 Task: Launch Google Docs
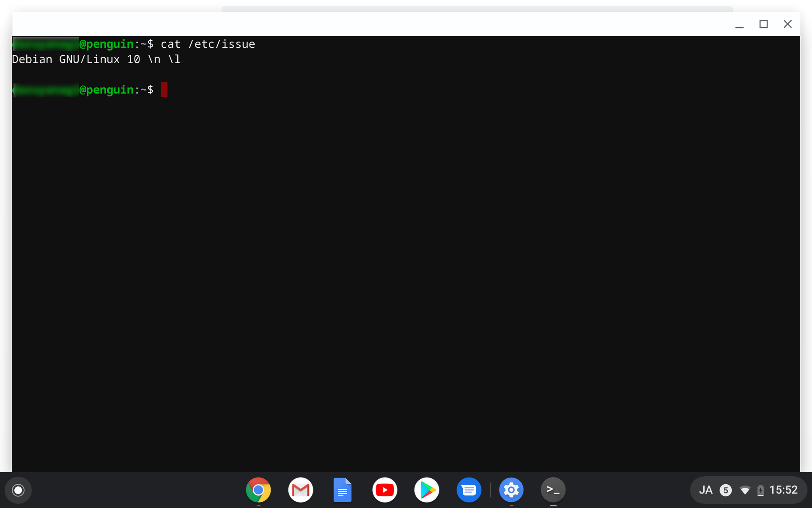click(x=343, y=490)
